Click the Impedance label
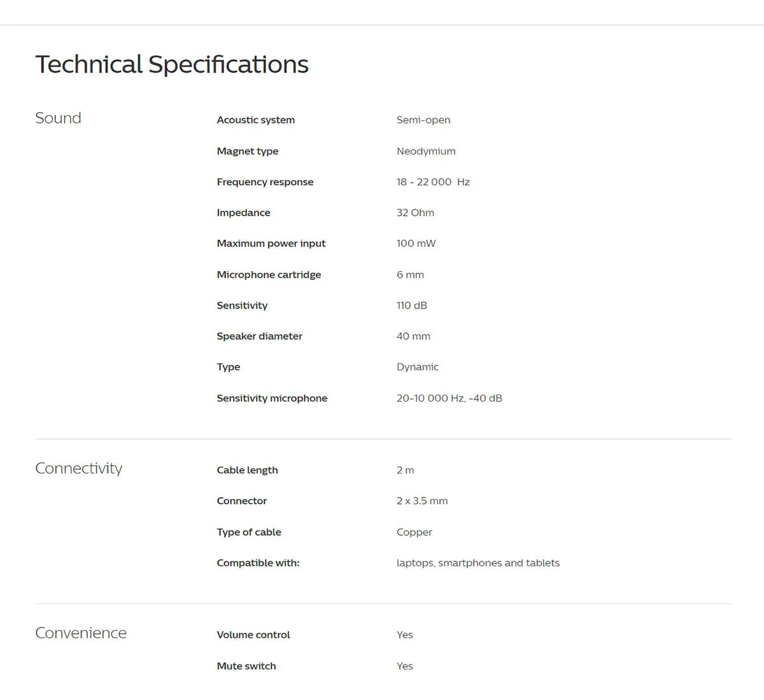764x700 pixels. click(243, 213)
